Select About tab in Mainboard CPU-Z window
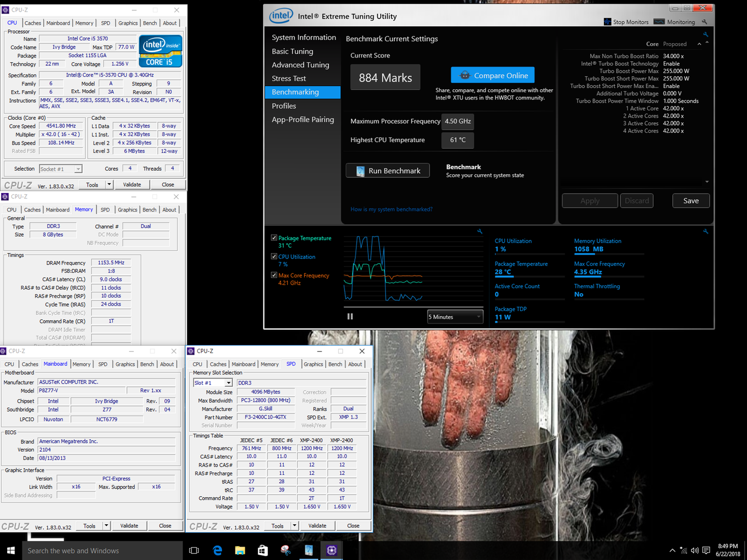The image size is (747, 560). point(167,364)
